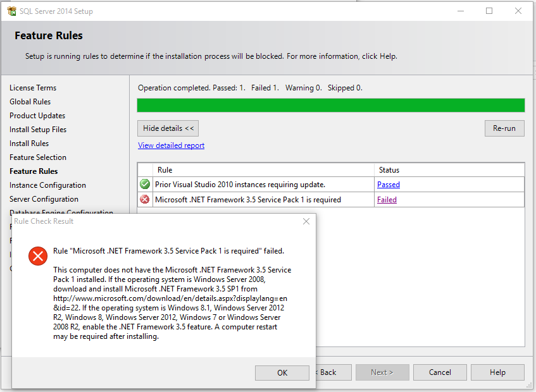Click the green progress bar
536x392 pixels.
(x=330, y=105)
